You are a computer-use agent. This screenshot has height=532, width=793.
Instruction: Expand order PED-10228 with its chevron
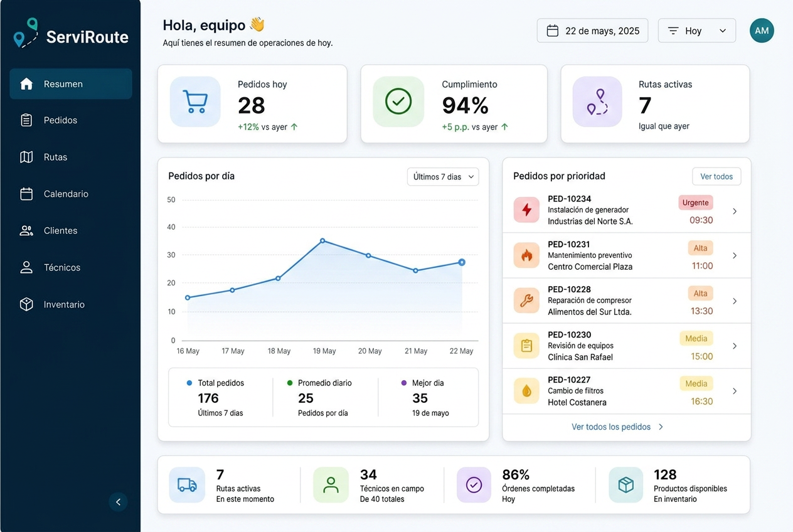pos(735,301)
